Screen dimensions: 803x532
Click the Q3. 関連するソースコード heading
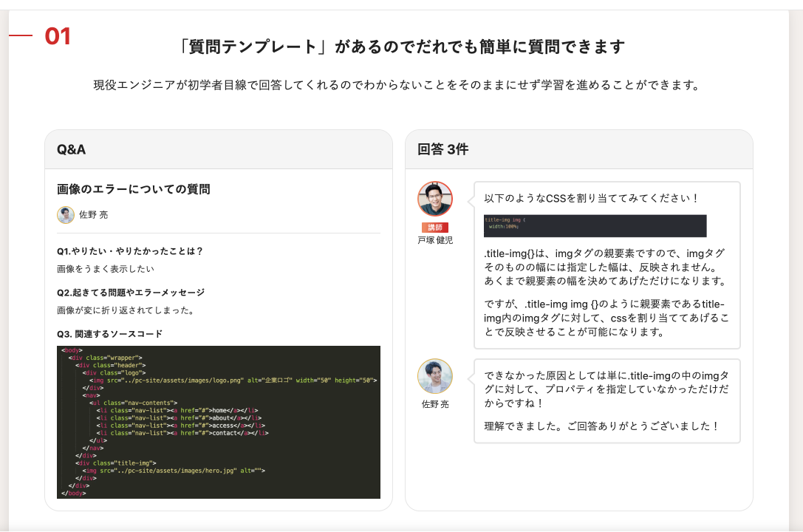tap(110, 333)
